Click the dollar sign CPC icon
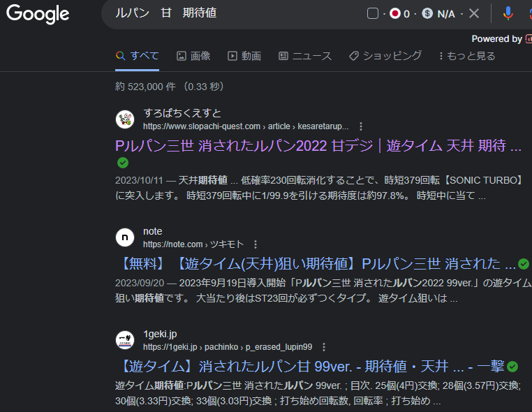 tap(427, 14)
